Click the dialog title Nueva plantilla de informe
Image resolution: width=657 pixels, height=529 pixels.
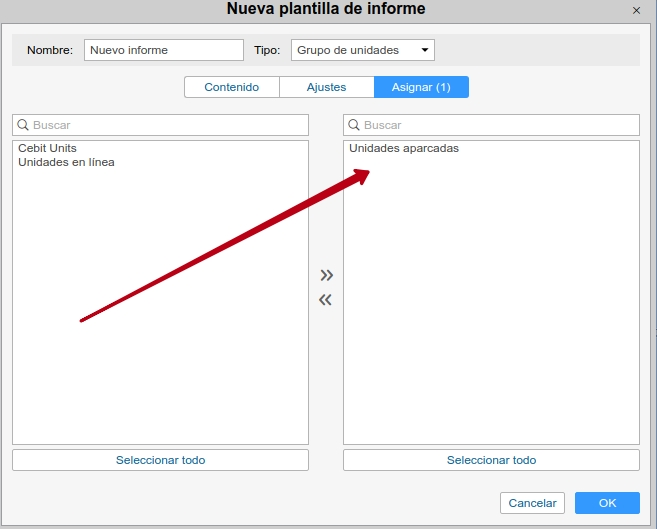click(326, 10)
